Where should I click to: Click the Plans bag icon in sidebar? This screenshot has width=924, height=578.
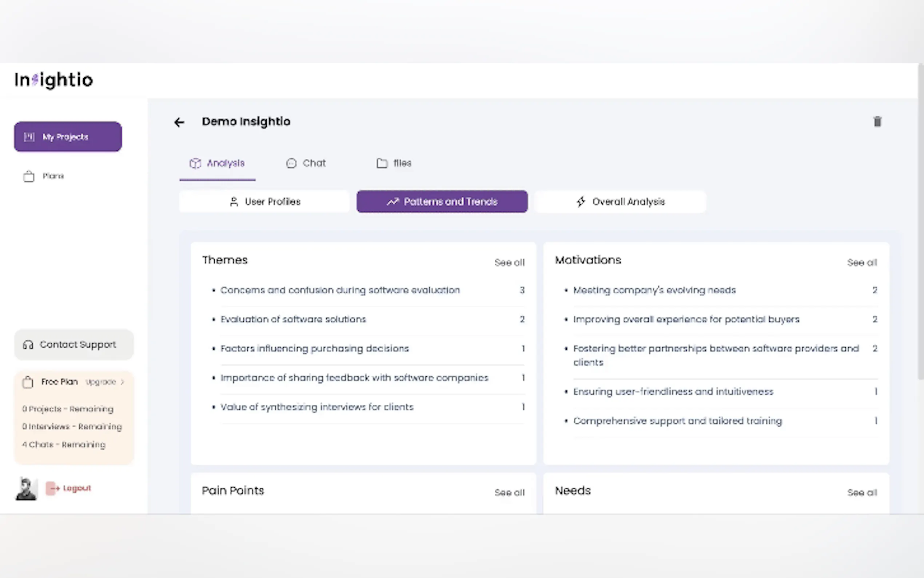(29, 176)
